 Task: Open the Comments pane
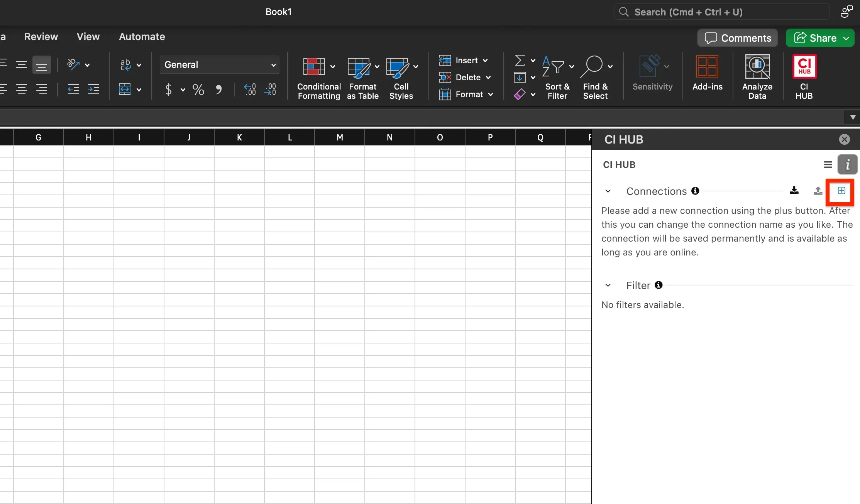click(738, 38)
